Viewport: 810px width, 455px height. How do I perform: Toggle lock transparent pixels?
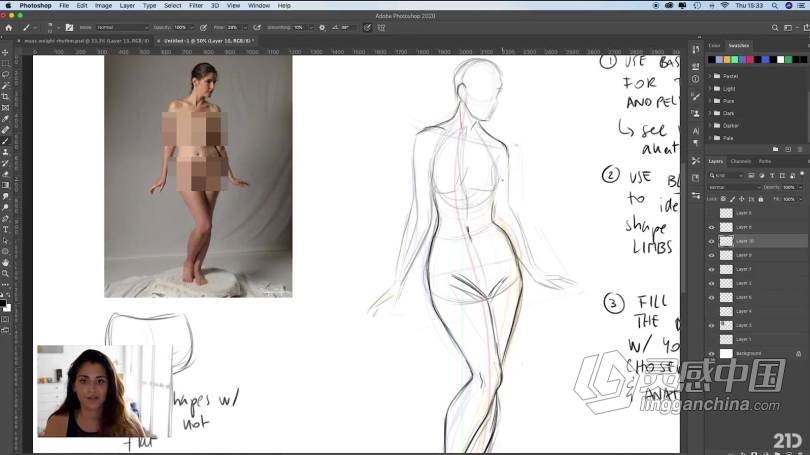click(x=723, y=199)
